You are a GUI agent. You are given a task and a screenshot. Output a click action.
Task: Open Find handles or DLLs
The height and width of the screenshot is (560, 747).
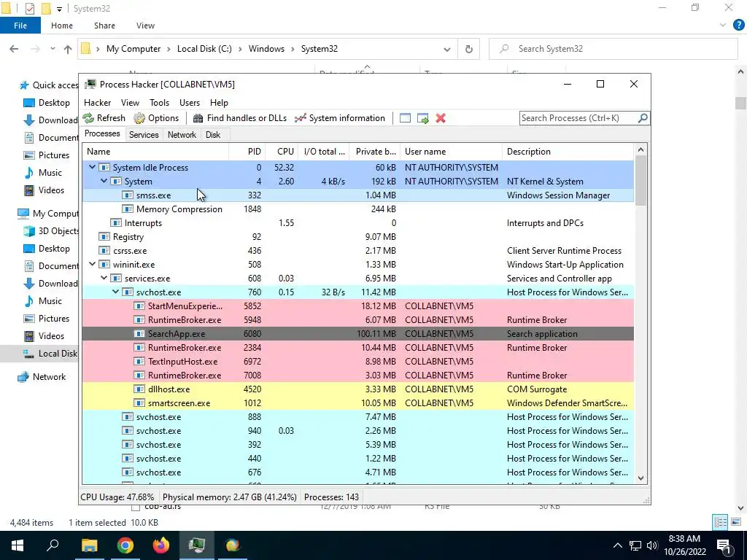(239, 118)
